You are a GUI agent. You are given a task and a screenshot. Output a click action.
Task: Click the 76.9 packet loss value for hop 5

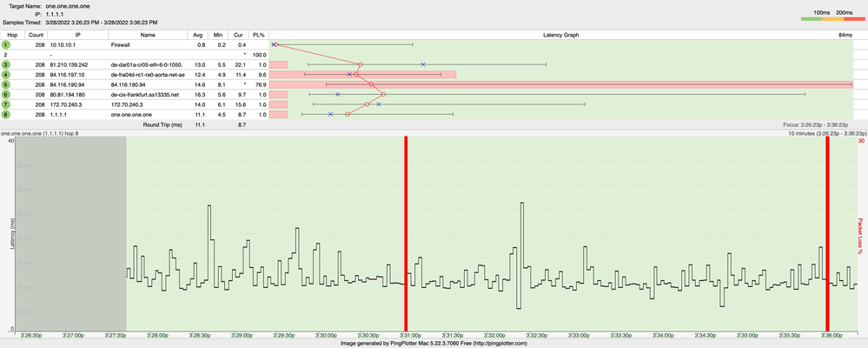[261, 84]
